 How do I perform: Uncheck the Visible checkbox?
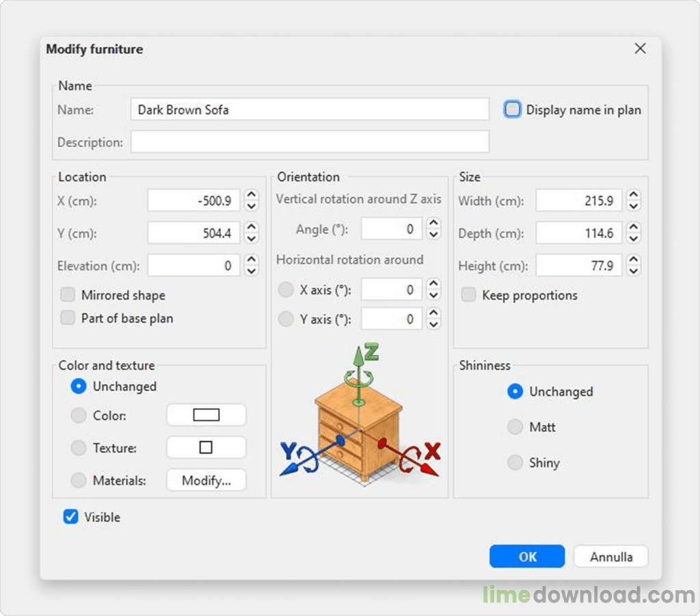tap(70, 516)
